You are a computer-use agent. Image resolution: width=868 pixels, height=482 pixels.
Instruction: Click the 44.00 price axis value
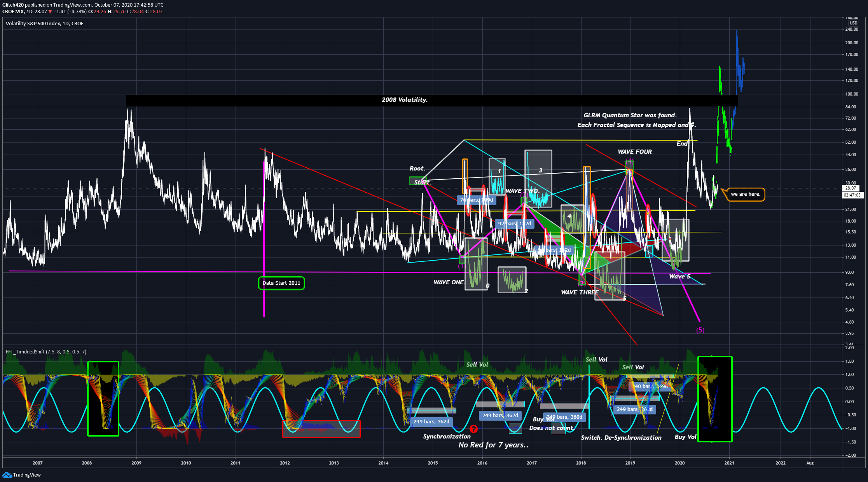(851, 155)
